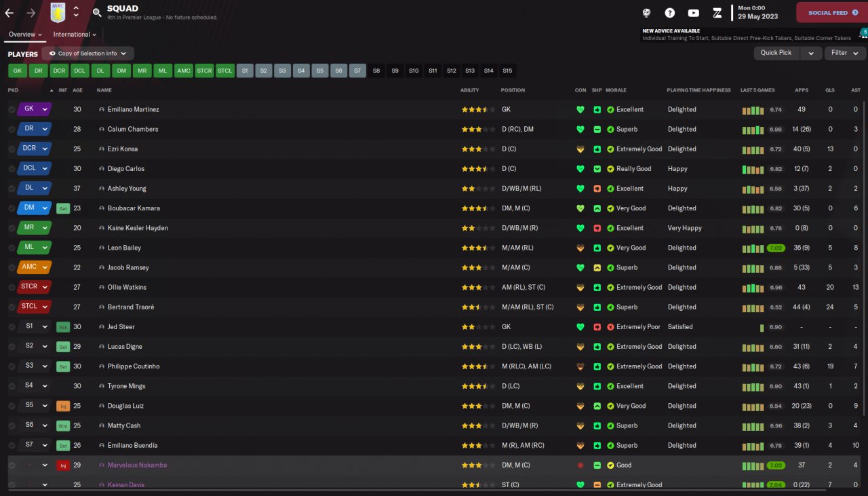
Task: Click the condition icon for Ezri Konsa
Action: pyautogui.click(x=580, y=149)
